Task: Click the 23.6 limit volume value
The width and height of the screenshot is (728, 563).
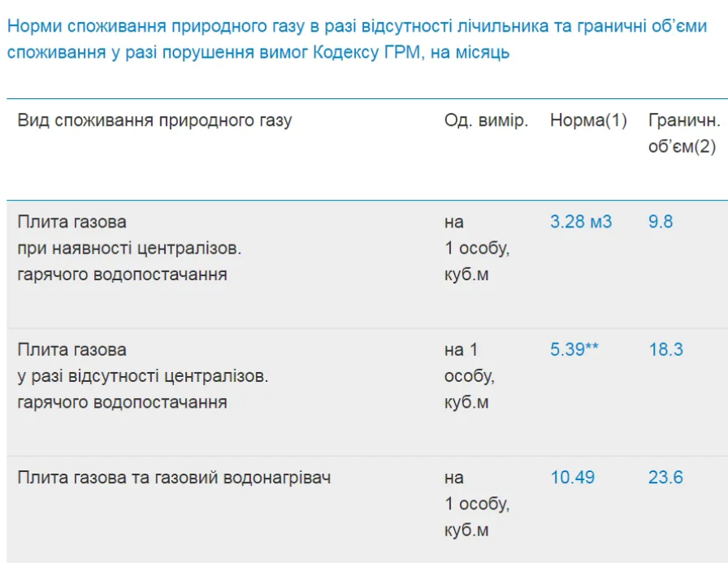Action: click(665, 478)
